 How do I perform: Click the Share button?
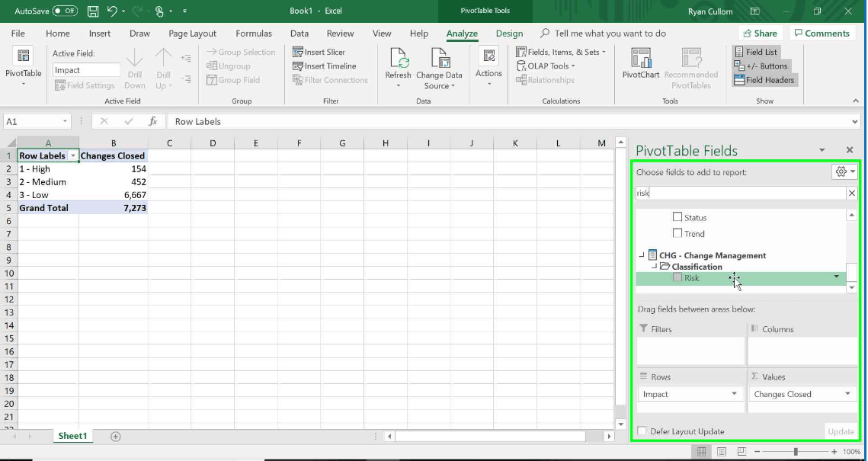(761, 34)
